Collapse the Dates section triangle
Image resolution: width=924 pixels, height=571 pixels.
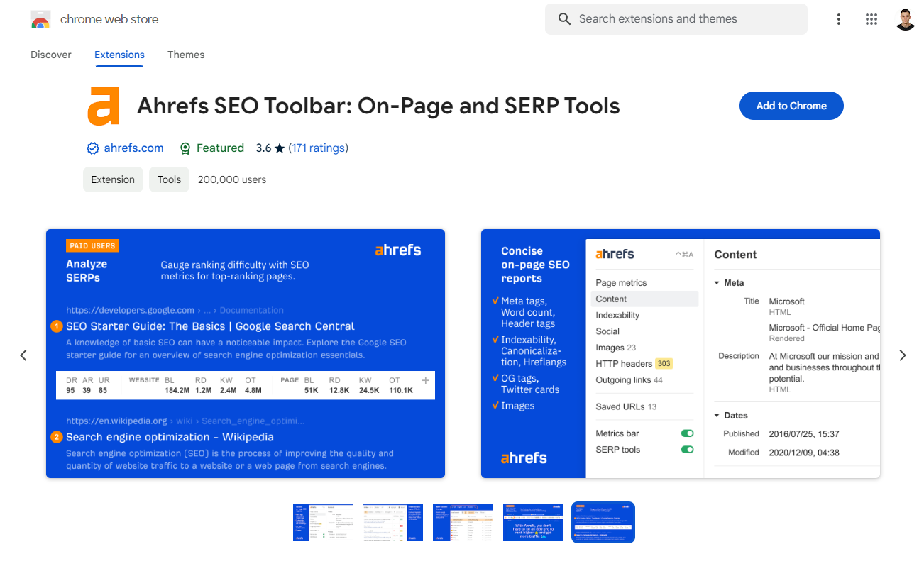pos(717,416)
